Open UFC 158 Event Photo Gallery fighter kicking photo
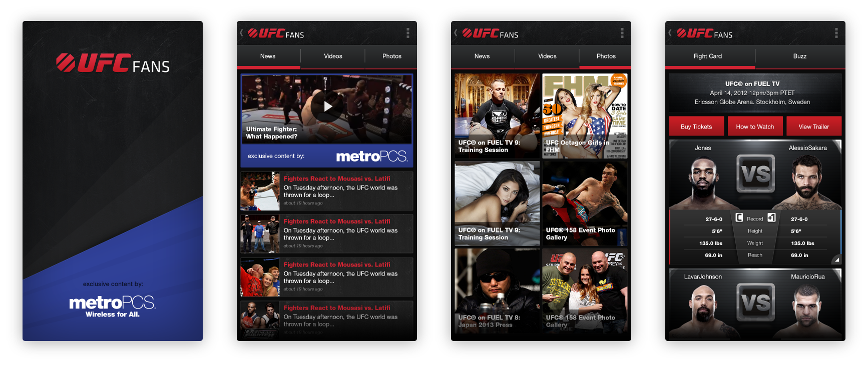The height and width of the screenshot is (365, 868). (585, 203)
